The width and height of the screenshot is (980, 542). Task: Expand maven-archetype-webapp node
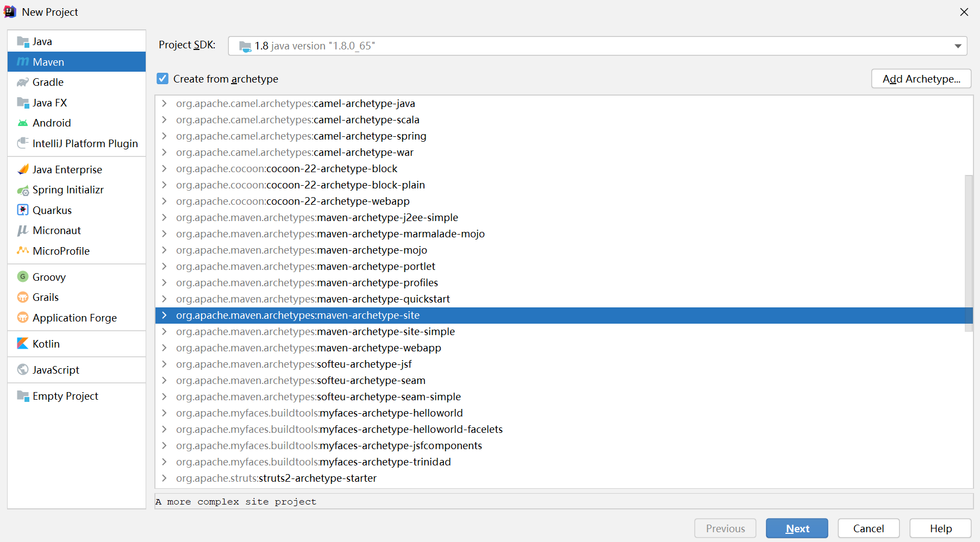pos(164,348)
